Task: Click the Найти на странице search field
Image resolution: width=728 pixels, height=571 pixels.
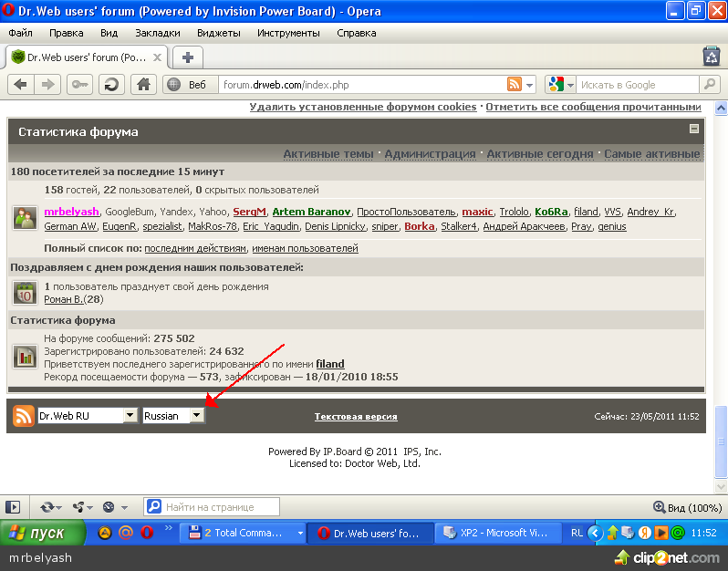Action: pos(219,506)
